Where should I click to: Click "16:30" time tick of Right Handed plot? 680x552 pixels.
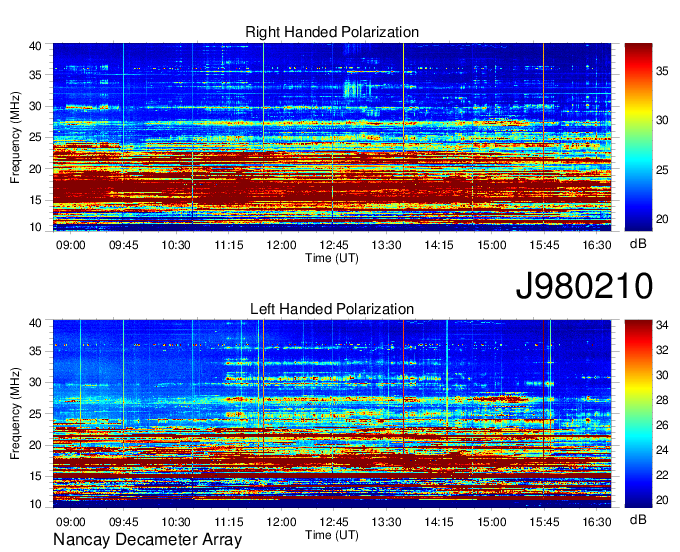tap(597, 245)
